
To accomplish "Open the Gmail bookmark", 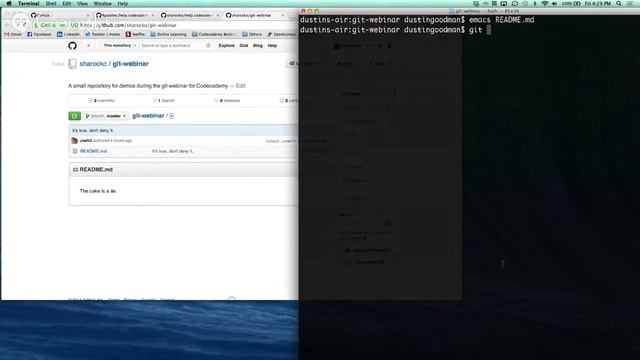I will coord(13,34).
